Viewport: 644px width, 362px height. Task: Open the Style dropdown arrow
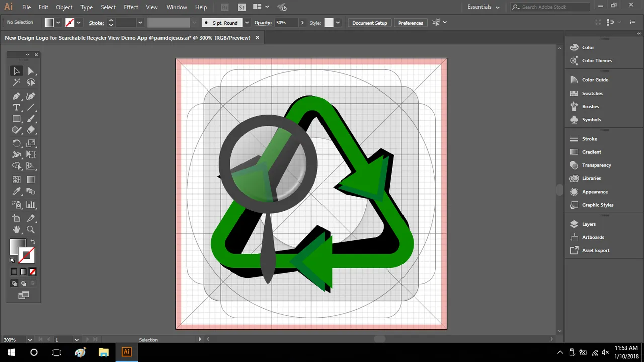click(338, 23)
